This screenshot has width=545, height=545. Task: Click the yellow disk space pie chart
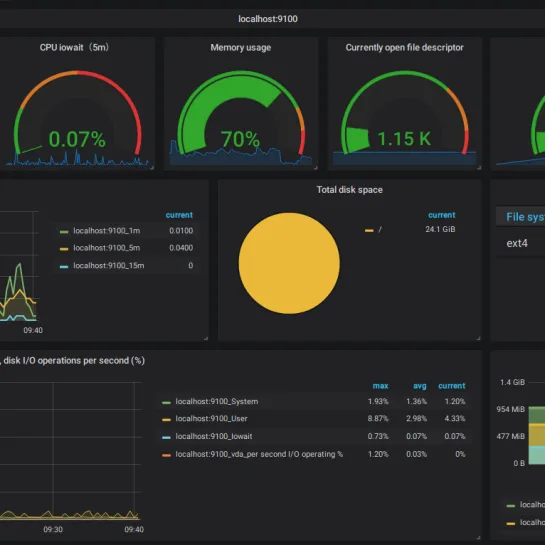point(289,263)
